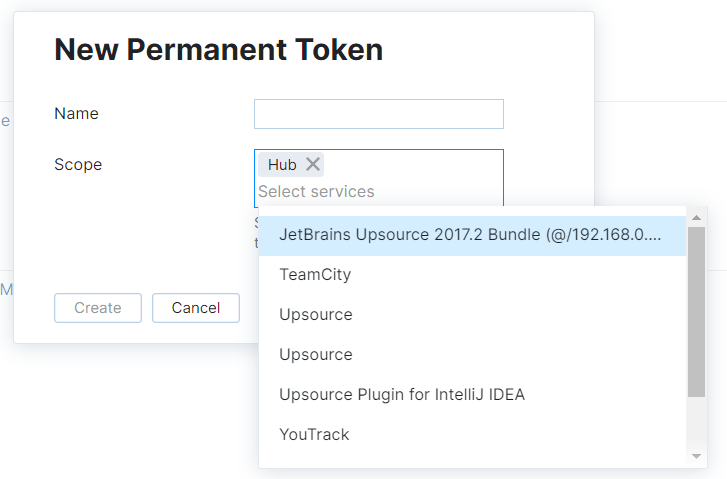Viewport: 727px width, 479px height.
Task: Click the services list scrollbar thumb
Action: coord(697,310)
